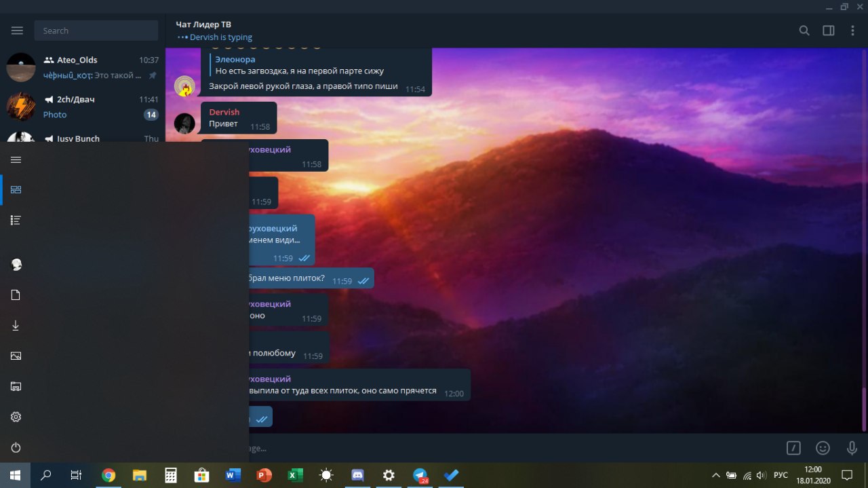
Task: Click the 14 unread badge on 2ch/Двач
Action: pyautogui.click(x=151, y=115)
